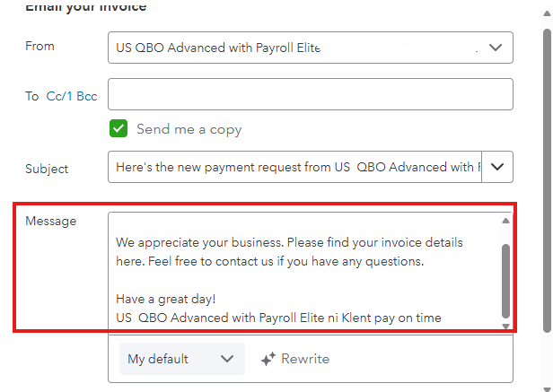This screenshot has height=392, width=553.
Task: Click the message box scroll-up arrow
Action: (505, 221)
